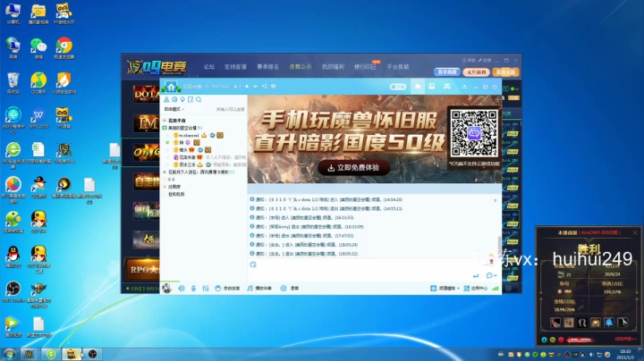Select user mi.shannel in channel list
The width and height of the screenshot is (644, 361).
(x=189, y=136)
